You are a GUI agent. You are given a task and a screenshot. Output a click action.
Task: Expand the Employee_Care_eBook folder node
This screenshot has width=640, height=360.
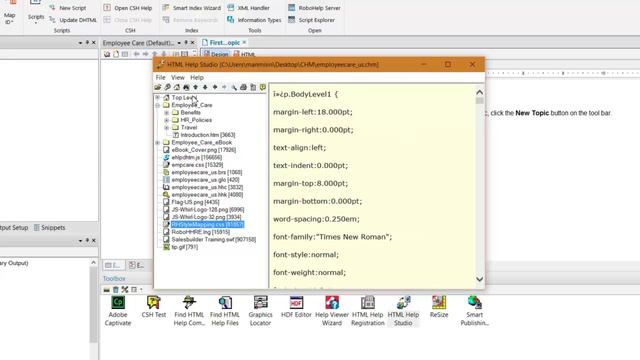[x=158, y=142]
